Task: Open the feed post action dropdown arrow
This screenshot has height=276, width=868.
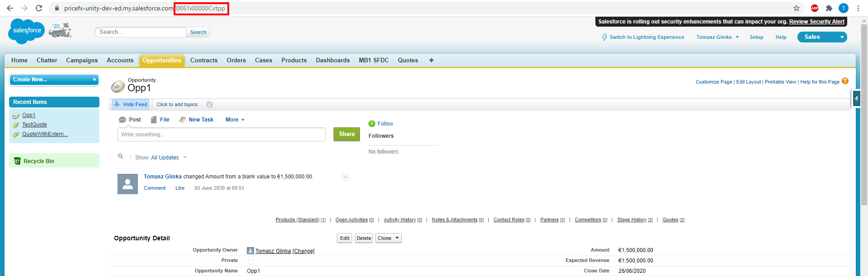Action: coord(345,177)
